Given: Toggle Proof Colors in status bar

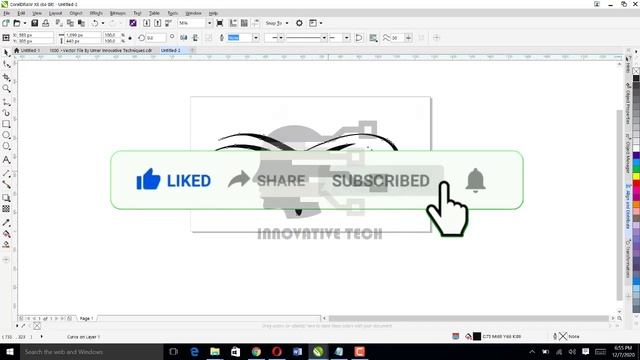Looking at the screenshot, I should 456,336.
